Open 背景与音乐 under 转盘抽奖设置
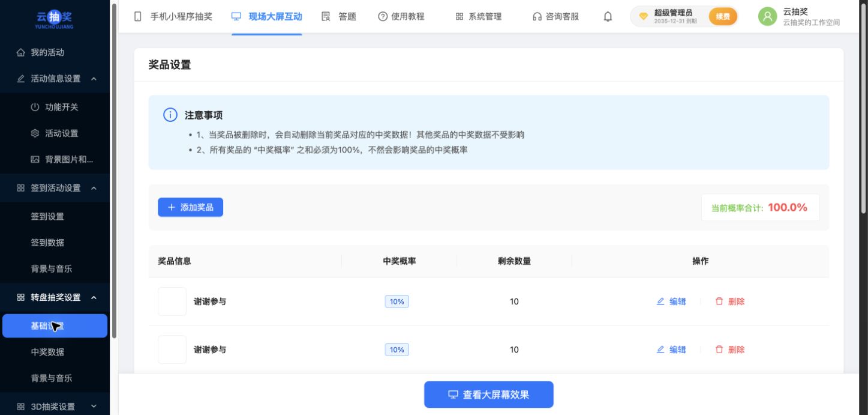Screen dimensions: 868x415 click(x=52, y=378)
